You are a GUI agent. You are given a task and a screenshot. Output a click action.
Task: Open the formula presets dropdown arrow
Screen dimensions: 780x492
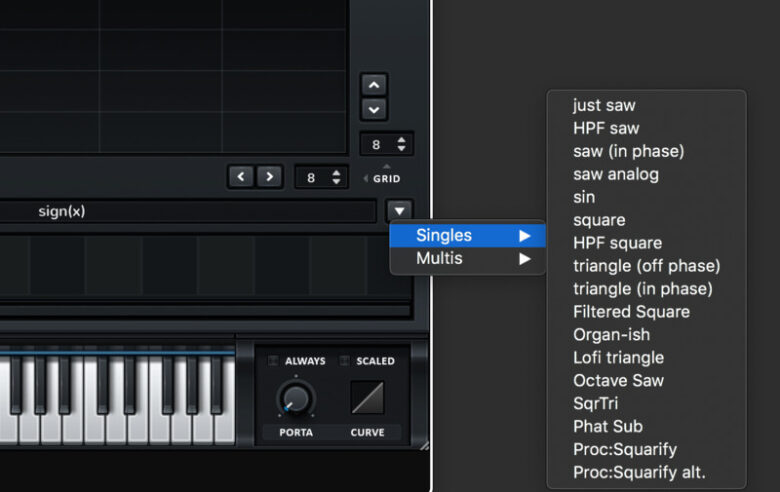coord(399,211)
